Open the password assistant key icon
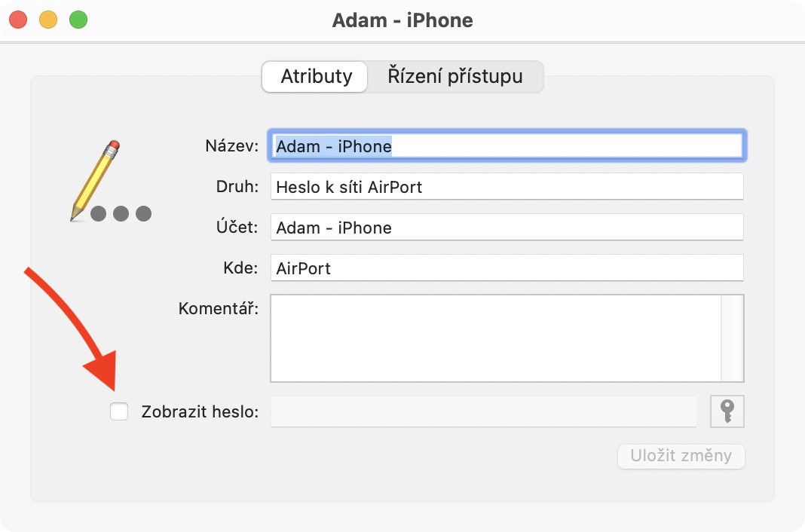Screen dimensions: 805x532 tap(727, 411)
